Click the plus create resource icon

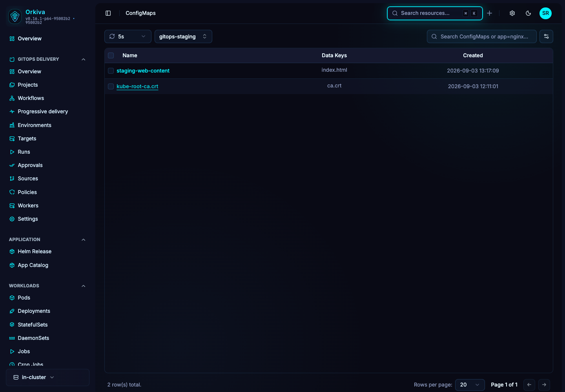point(490,13)
